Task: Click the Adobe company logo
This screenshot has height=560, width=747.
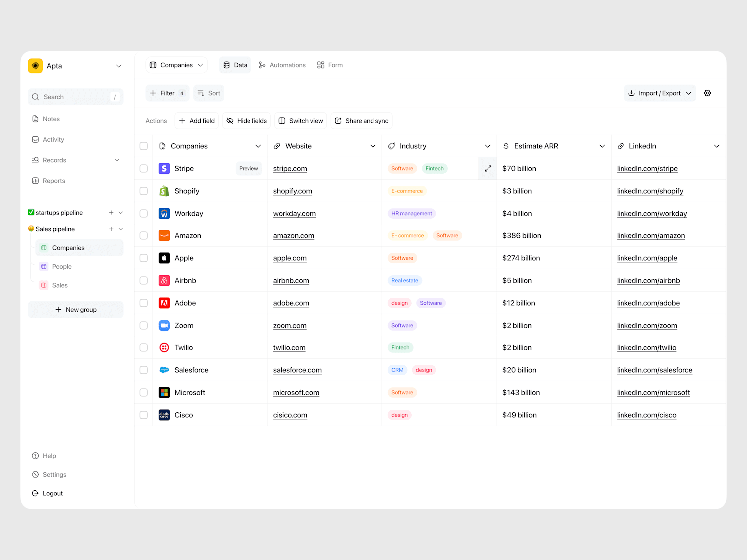Action: (x=164, y=303)
